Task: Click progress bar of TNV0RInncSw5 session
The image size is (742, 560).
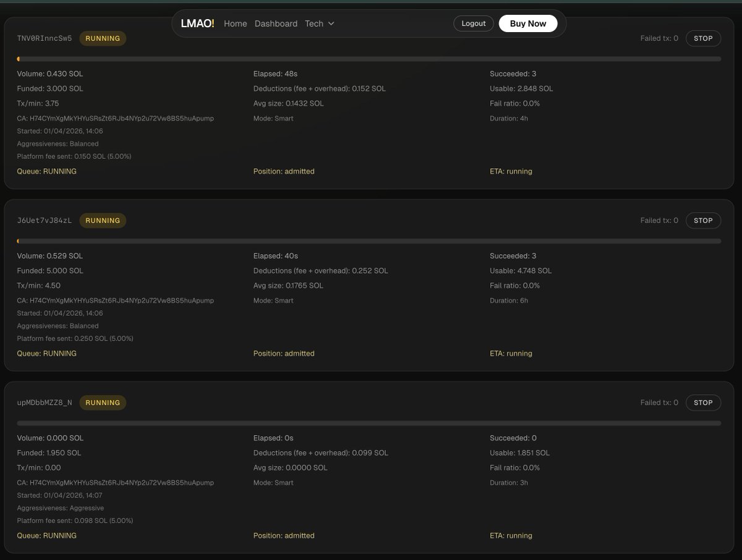Action: point(369,59)
